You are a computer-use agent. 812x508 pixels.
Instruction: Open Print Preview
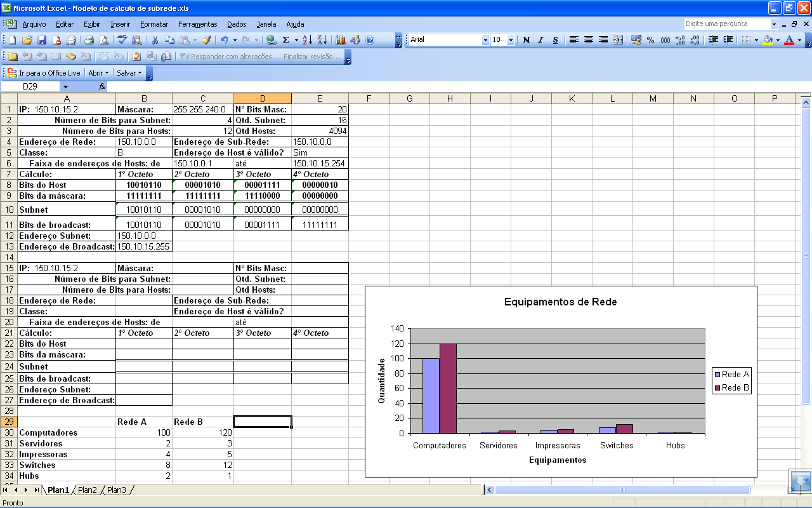click(103, 40)
